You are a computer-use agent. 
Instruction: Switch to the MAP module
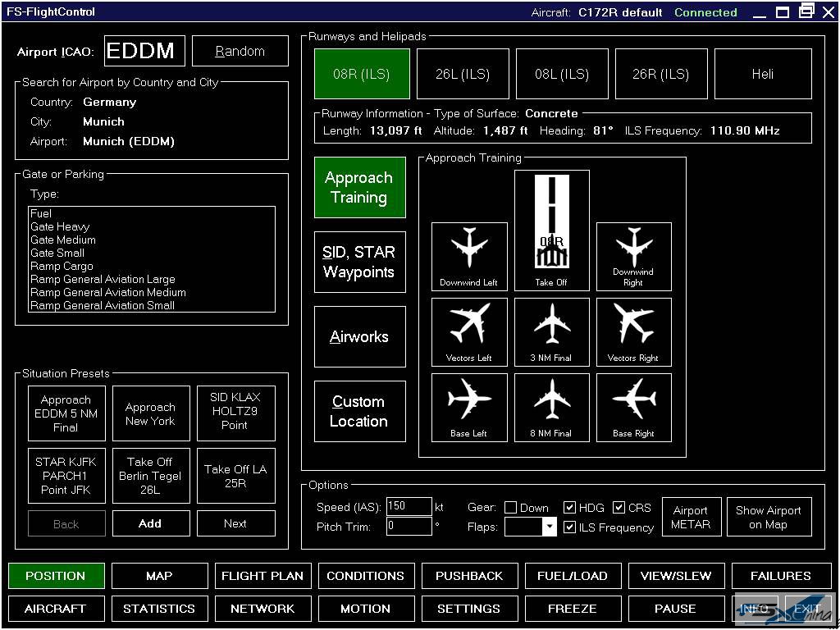click(160, 576)
